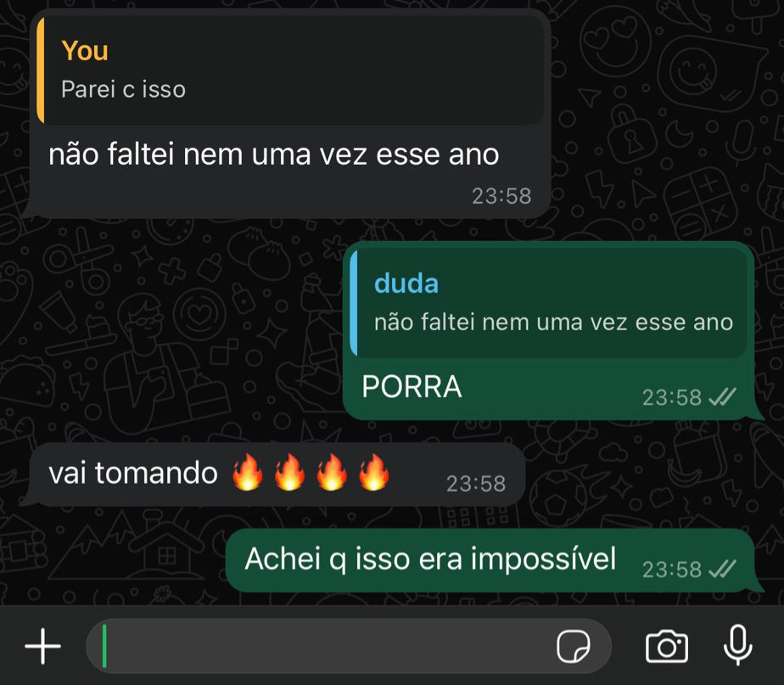The height and width of the screenshot is (685, 784).
Task: Open the camera to take photo
Action: click(667, 647)
